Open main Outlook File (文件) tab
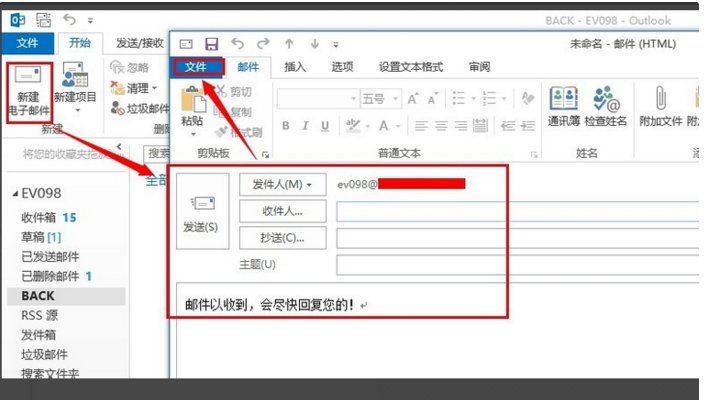 tap(28, 43)
